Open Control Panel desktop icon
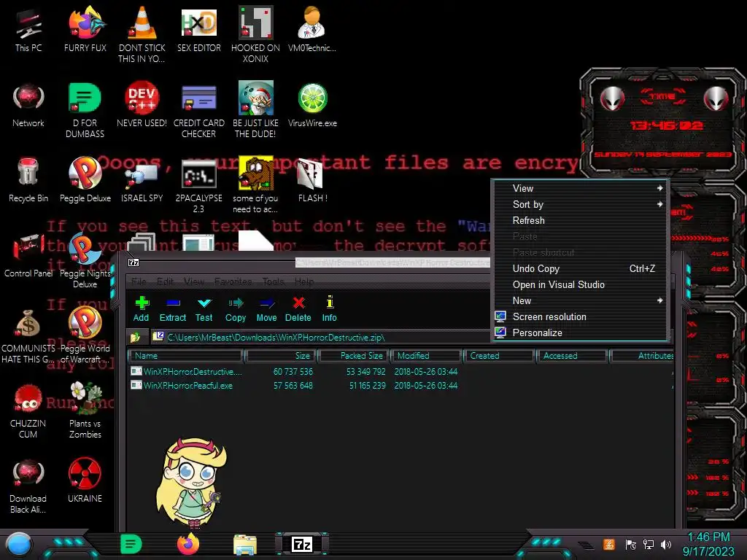Image resolution: width=747 pixels, height=560 pixels. click(x=28, y=255)
